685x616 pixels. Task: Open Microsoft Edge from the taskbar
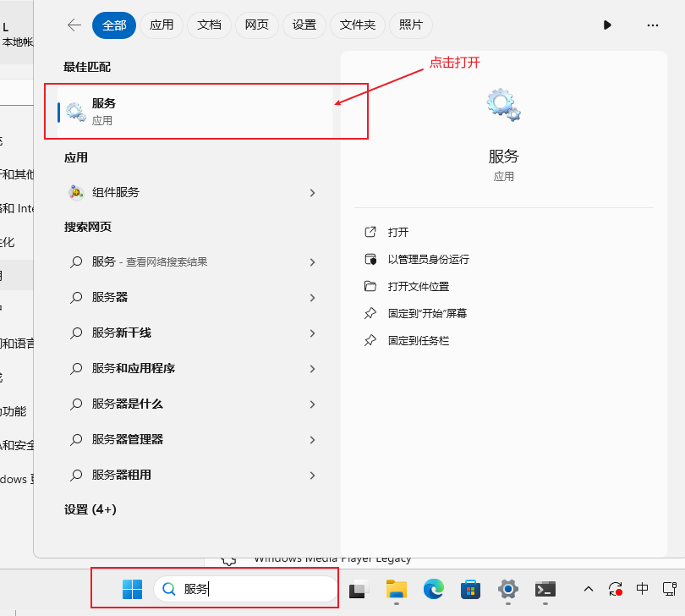(434, 589)
